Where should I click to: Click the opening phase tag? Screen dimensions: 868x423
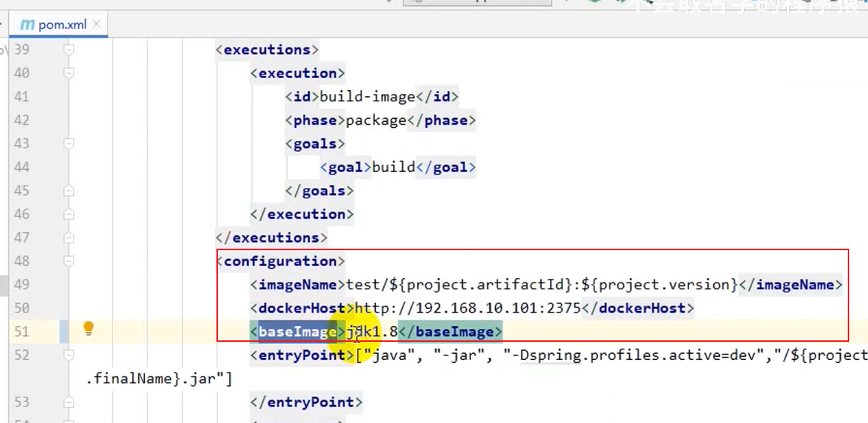click(x=316, y=120)
